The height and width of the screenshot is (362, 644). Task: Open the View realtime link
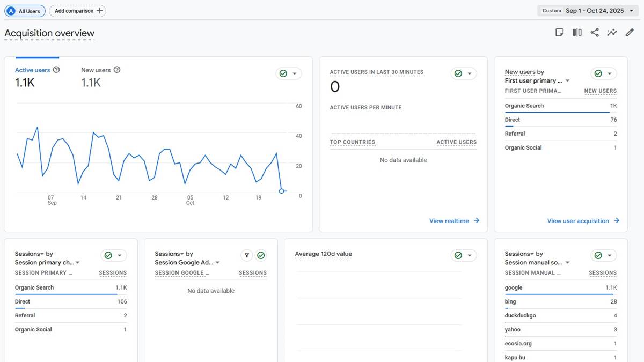(454, 221)
